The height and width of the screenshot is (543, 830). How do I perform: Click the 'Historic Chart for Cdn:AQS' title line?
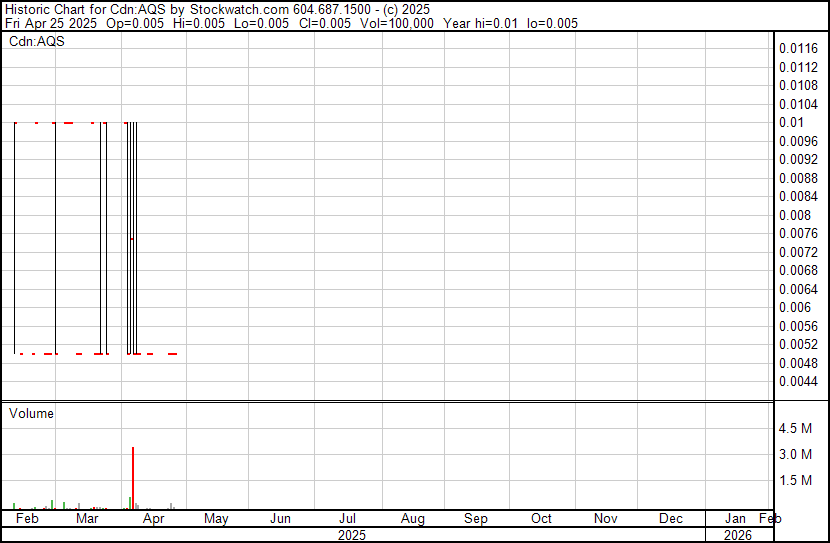217,10
